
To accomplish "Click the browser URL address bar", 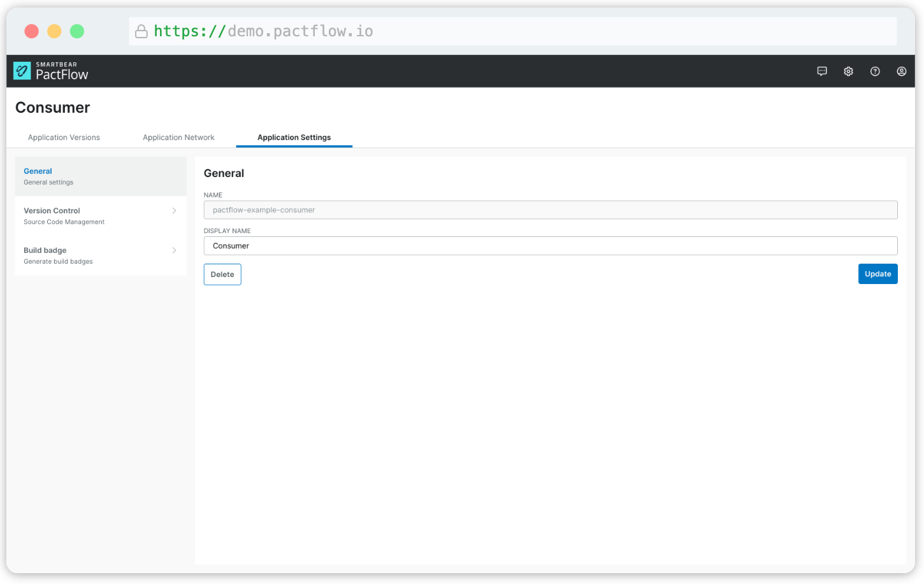I will 513,31.
